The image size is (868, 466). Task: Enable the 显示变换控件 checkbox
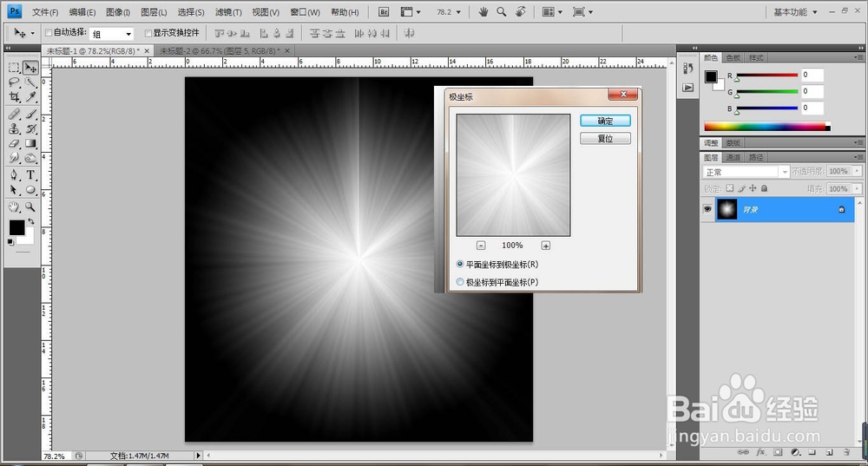(x=148, y=33)
